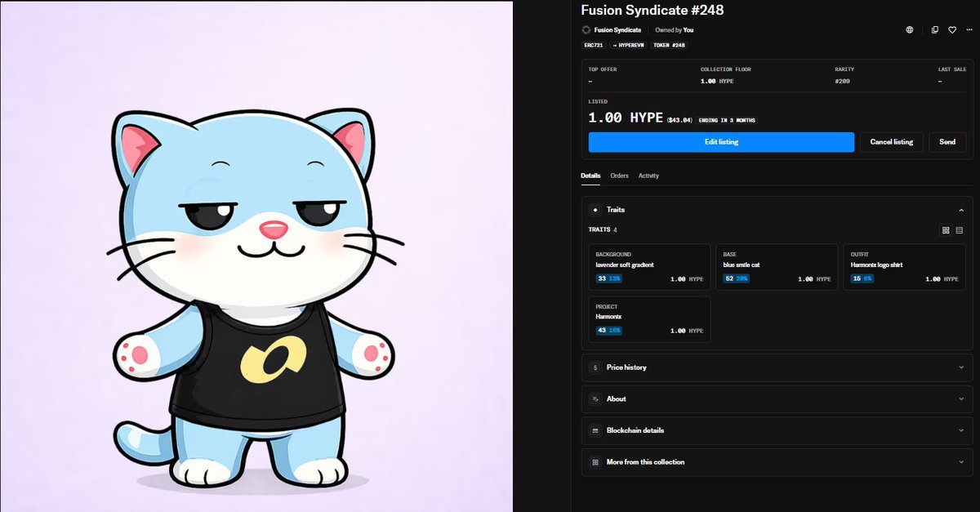Image resolution: width=980 pixels, height=512 pixels.
Task: Open the blue smile cat trait card
Action: pyautogui.click(x=777, y=267)
